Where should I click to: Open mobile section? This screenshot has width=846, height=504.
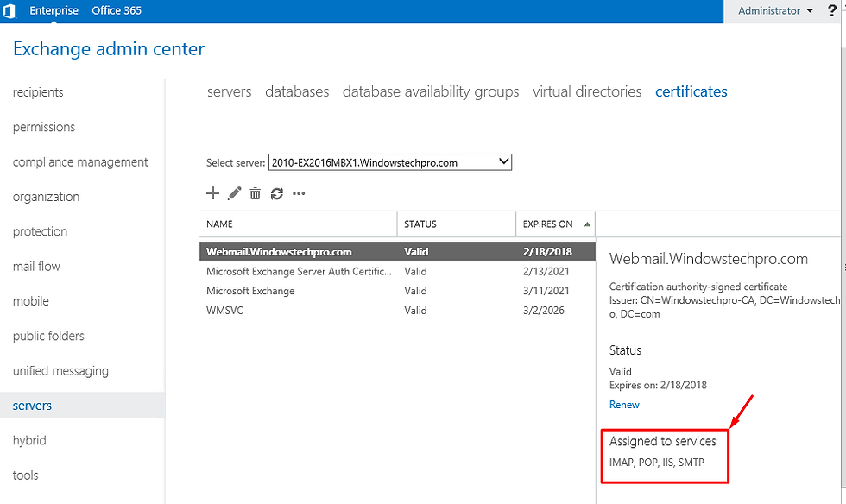pos(31,301)
